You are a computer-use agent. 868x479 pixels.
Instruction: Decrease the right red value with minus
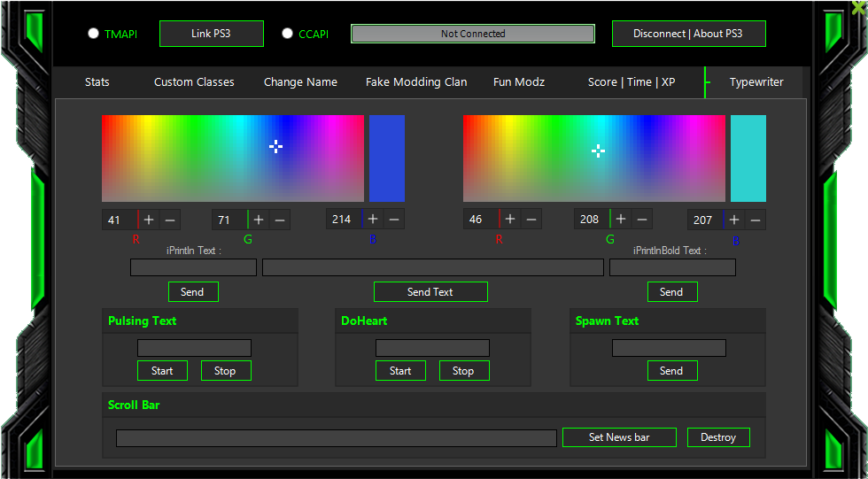pyautogui.click(x=531, y=220)
